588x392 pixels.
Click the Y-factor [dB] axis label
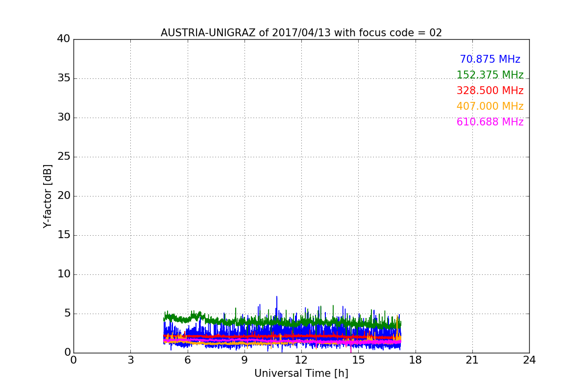[48, 196]
